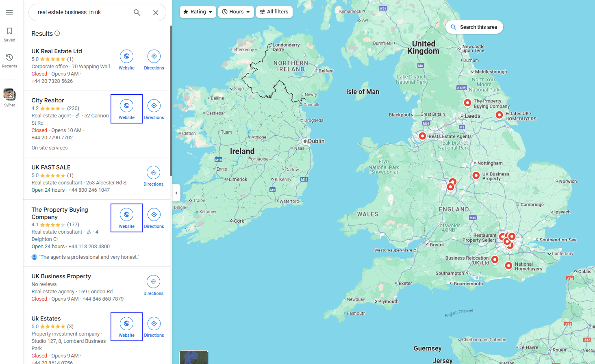Get directions to The Property Buying Company
The image size is (595, 364).
[x=154, y=218]
